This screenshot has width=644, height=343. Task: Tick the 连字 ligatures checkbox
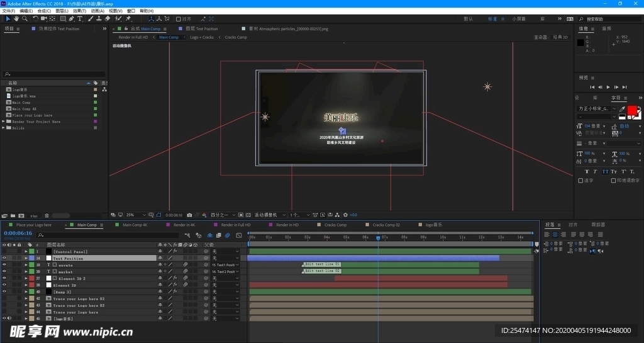[x=580, y=181]
